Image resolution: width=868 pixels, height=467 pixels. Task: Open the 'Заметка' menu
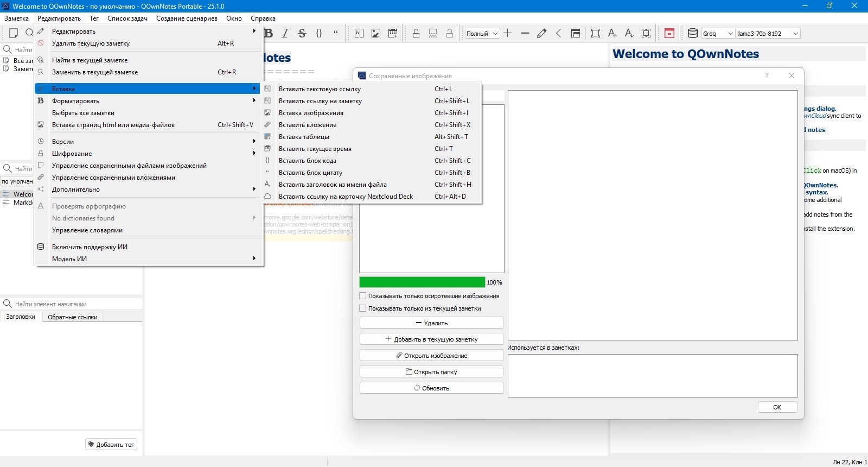[16, 18]
